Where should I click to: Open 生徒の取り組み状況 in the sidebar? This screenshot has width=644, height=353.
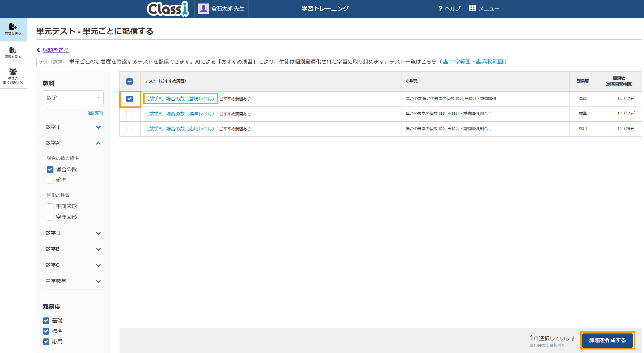click(x=13, y=76)
